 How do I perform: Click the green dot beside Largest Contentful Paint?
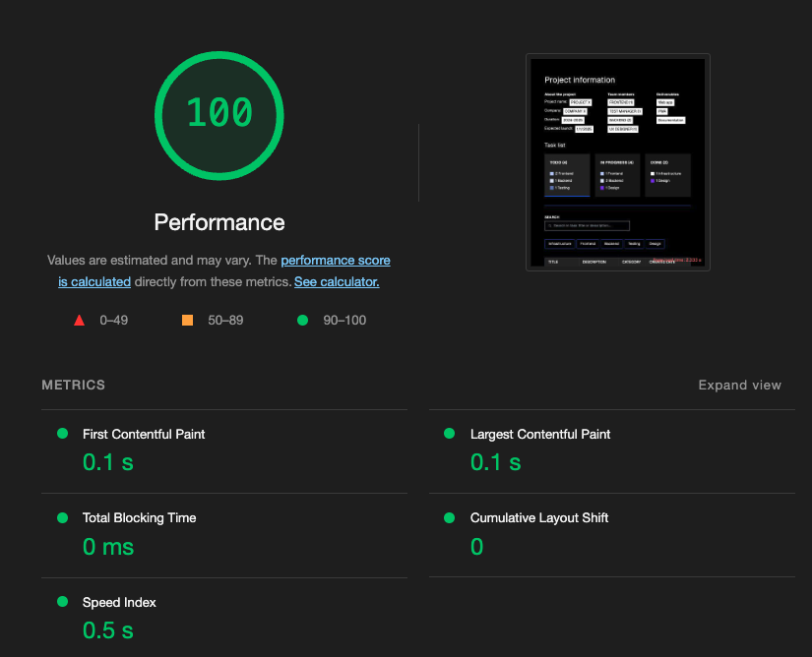(450, 434)
